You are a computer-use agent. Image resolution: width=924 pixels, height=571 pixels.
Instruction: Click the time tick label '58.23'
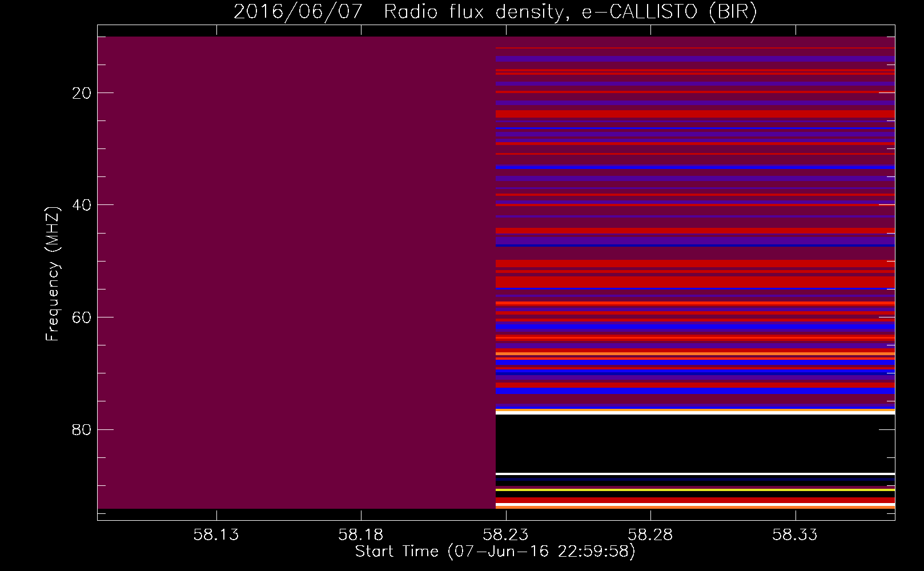pyautogui.click(x=505, y=534)
